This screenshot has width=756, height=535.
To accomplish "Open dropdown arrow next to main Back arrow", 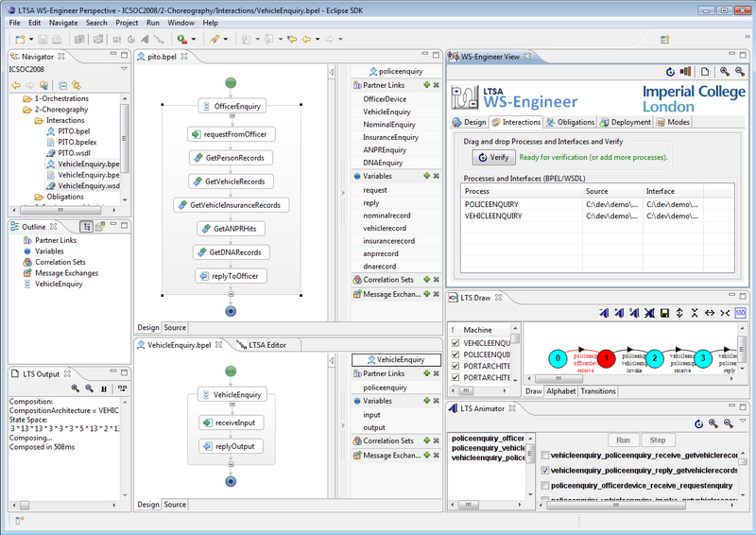I will [x=318, y=40].
